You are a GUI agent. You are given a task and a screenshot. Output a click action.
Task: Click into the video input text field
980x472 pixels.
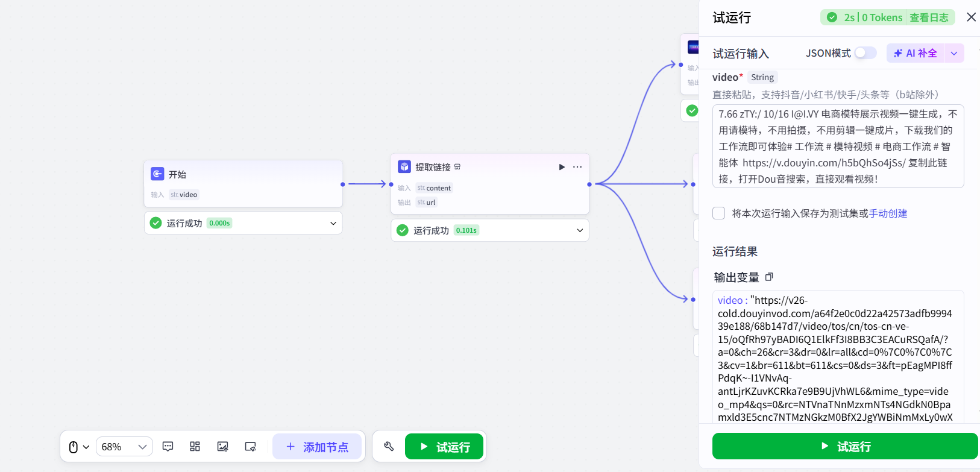point(838,146)
